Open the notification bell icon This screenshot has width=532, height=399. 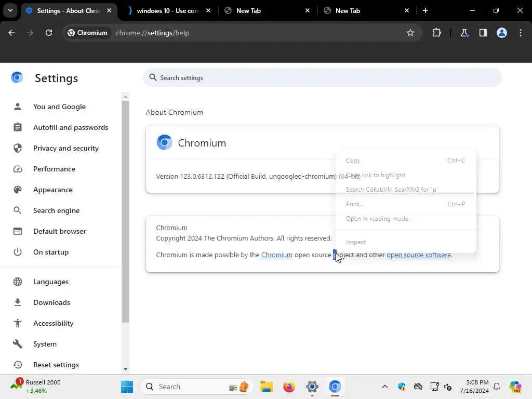[497, 387]
